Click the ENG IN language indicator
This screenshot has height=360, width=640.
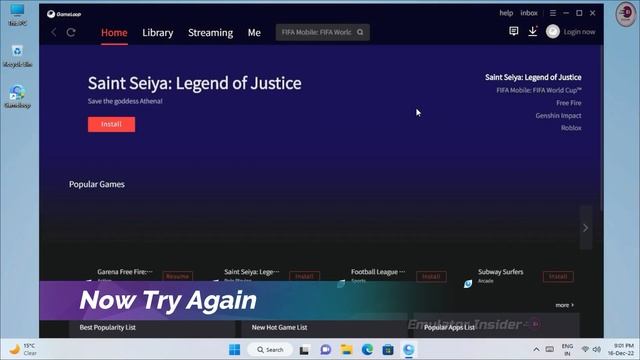tap(567, 350)
